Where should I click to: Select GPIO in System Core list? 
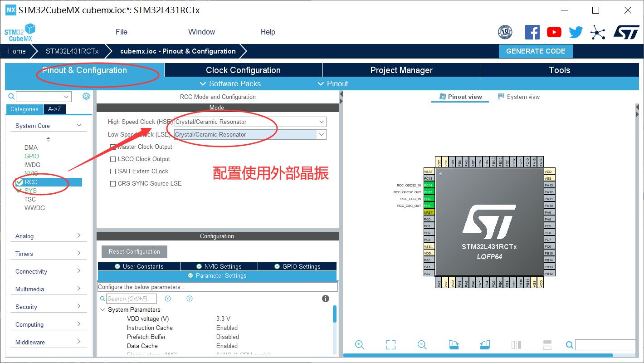(x=32, y=156)
